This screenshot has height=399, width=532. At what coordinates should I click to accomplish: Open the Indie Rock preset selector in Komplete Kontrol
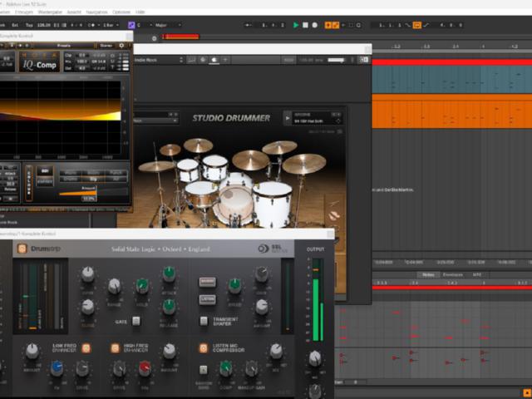click(159, 60)
